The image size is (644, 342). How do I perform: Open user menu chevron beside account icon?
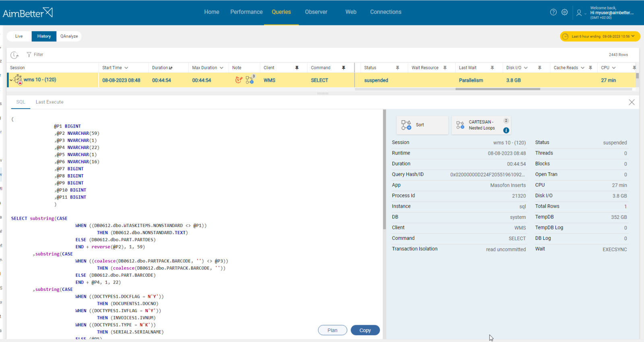tap(585, 14)
